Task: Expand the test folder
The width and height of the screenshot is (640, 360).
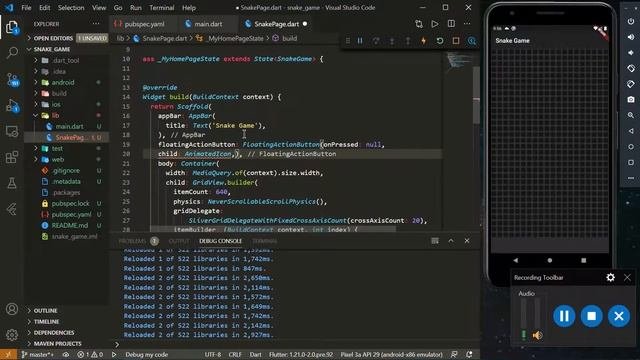Action: point(57,149)
